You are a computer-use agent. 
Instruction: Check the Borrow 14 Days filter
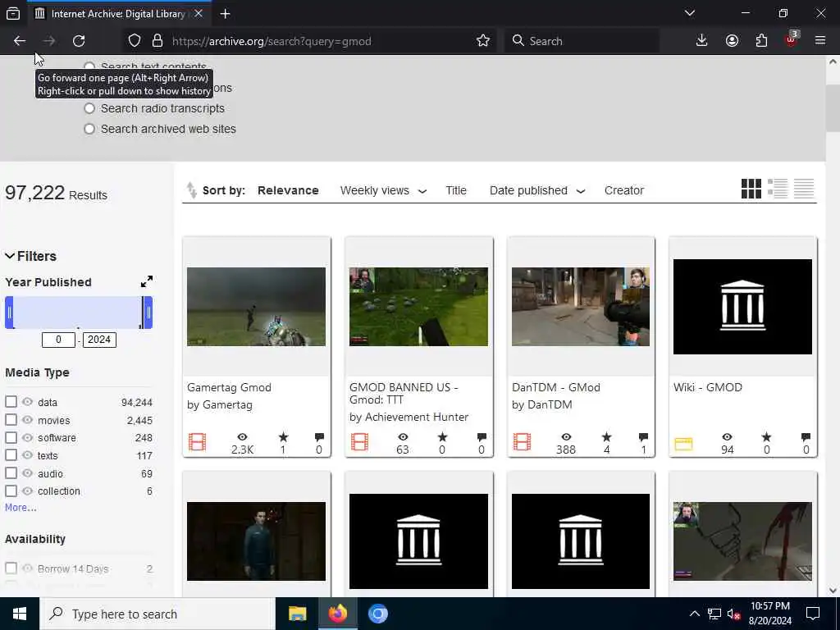[11, 568]
